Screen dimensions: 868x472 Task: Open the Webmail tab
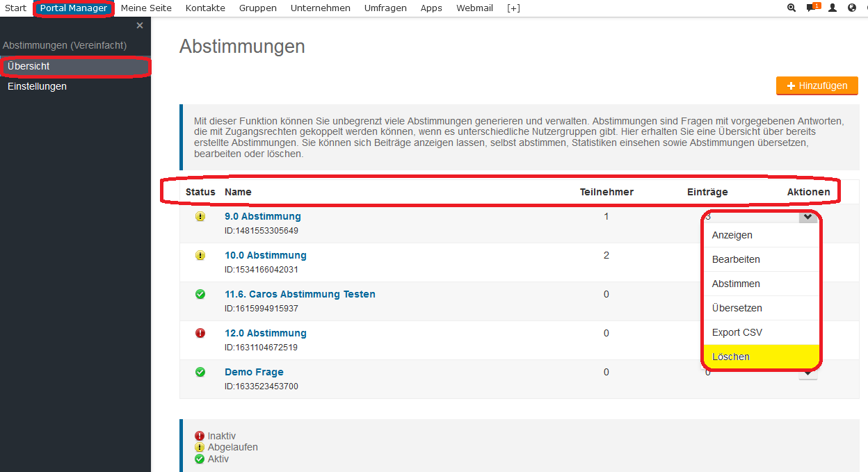point(475,8)
